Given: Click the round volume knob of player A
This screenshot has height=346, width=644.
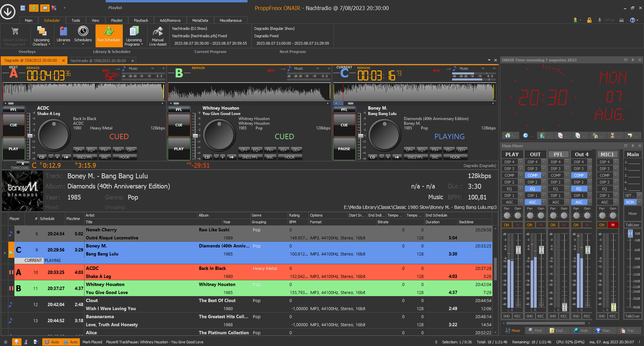Looking at the screenshot, I should [x=54, y=135].
